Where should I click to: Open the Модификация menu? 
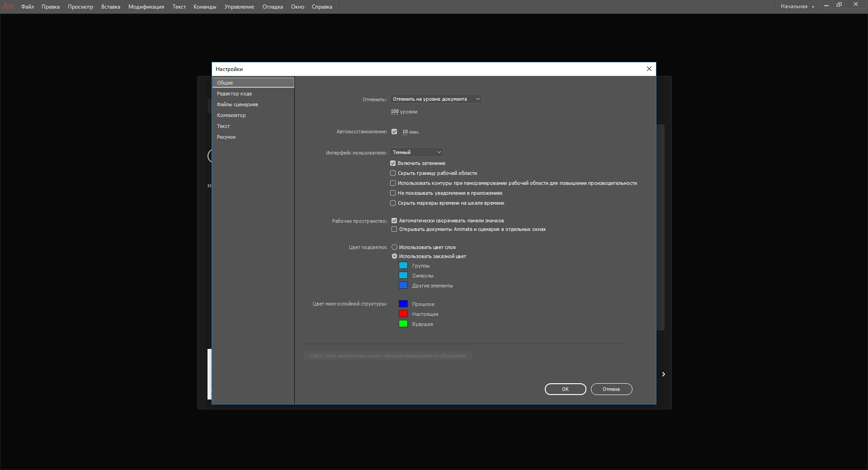pyautogui.click(x=146, y=7)
